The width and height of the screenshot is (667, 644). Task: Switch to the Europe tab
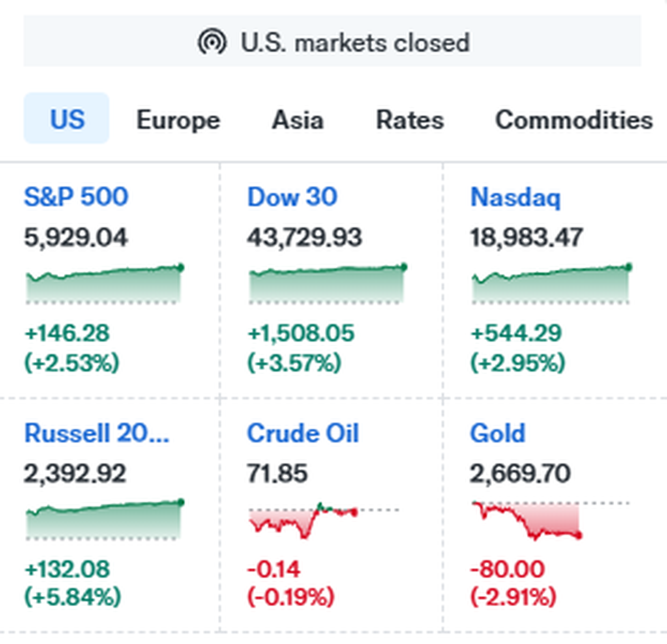178,120
